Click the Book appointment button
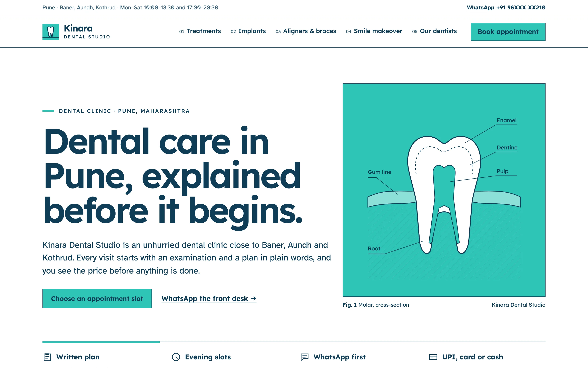The image size is (588, 368). click(508, 32)
